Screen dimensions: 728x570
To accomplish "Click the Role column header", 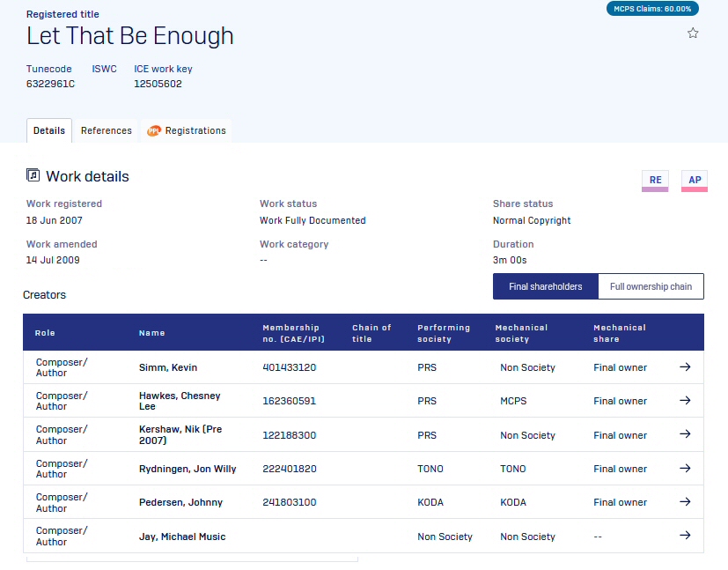I will pyautogui.click(x=45, y=333).
